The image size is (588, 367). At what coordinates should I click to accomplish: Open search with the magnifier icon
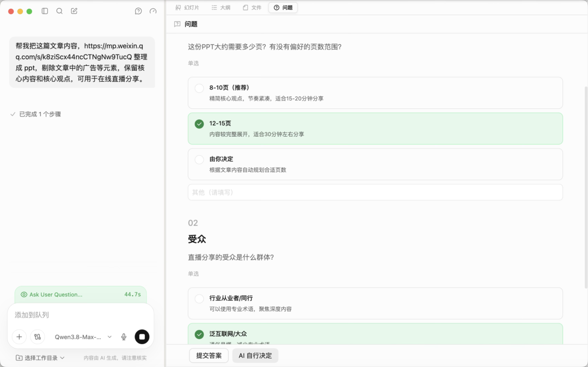click(x=59, y=11)
